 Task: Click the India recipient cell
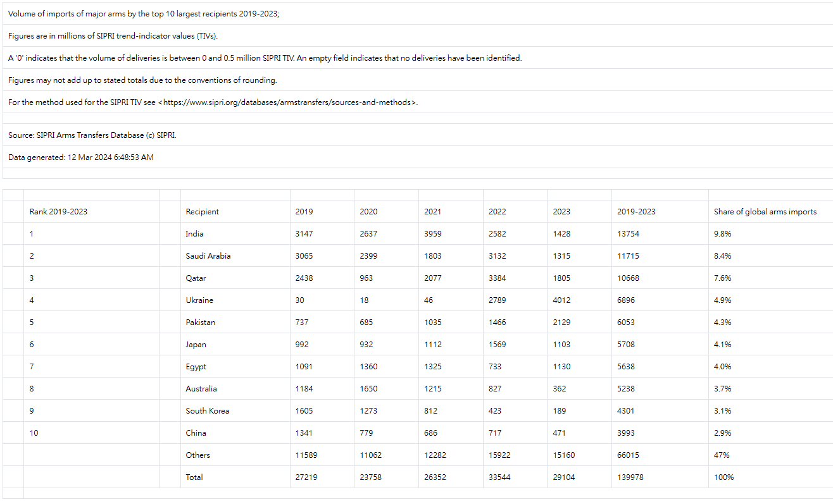[194, 234]
